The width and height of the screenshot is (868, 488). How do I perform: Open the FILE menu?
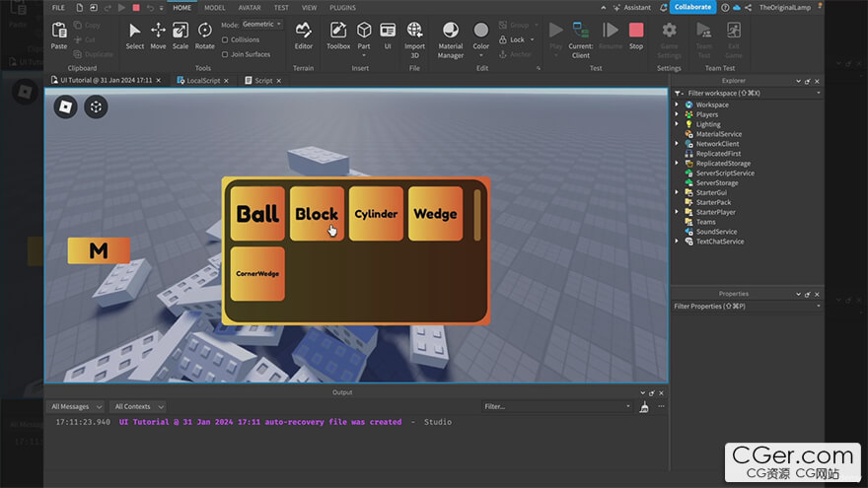(x=58, y=8)
